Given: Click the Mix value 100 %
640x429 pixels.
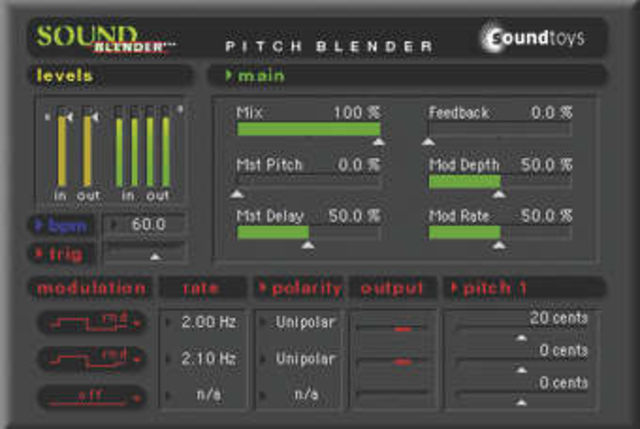Looking at the screenshot, I should pos(357,113).
